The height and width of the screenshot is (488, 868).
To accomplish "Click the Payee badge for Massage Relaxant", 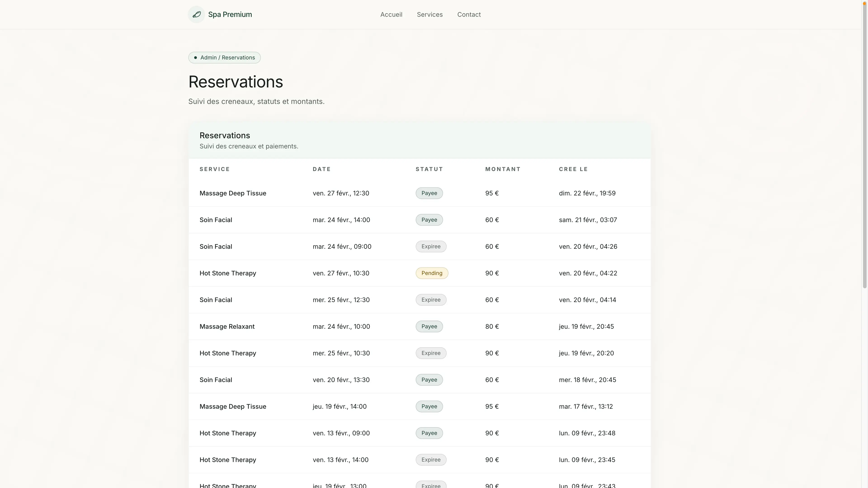I will tap(429, 326).
